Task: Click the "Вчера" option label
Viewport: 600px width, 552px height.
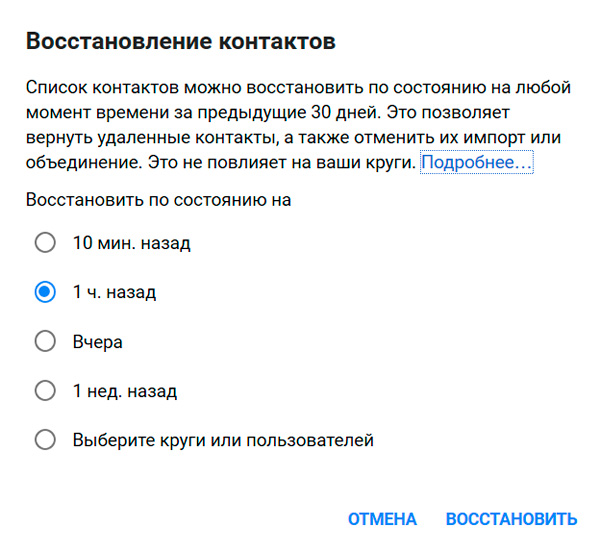Action: [x=98, y=341]
